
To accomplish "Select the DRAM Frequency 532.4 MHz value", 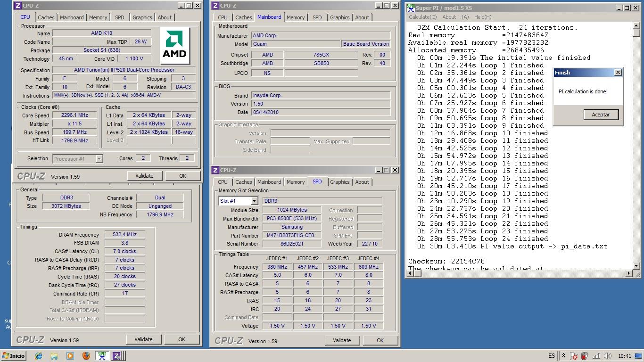I will click(124, 235).
